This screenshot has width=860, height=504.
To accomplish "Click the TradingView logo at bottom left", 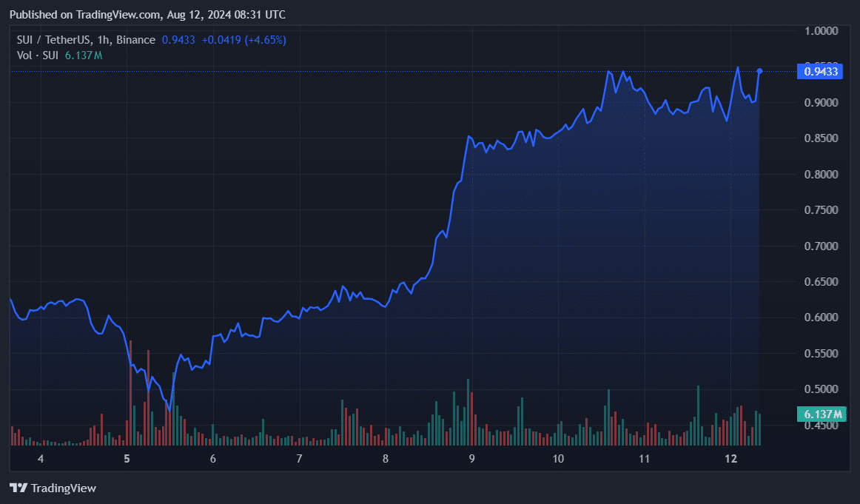I will tap(53, 488).
